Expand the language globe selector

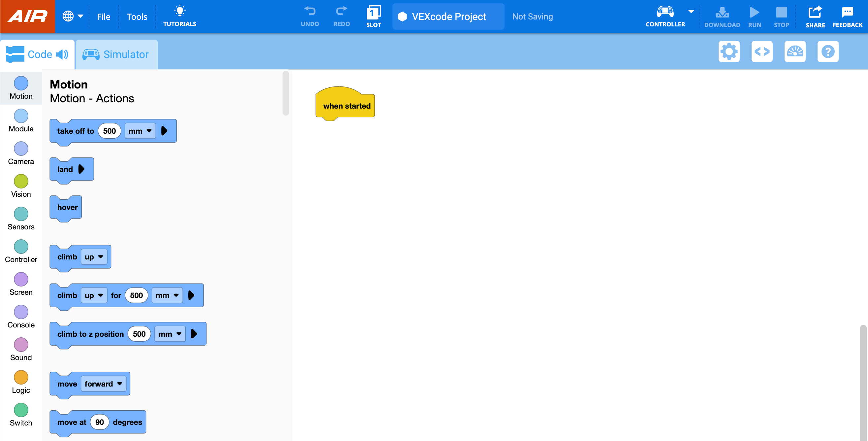click(x=73, y=16)
